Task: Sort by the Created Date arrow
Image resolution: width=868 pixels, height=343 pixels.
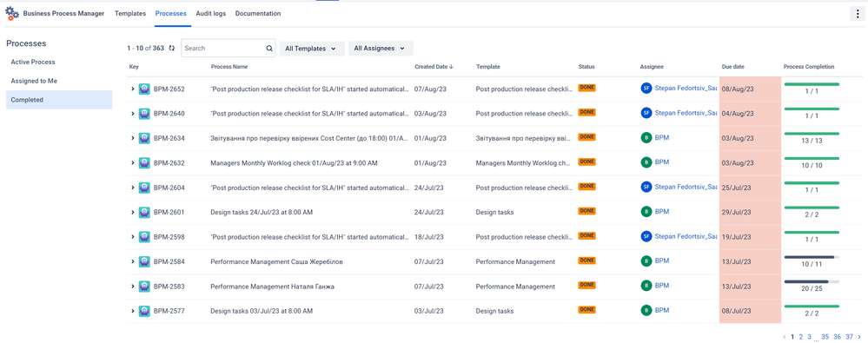Action: pos(451,67)
